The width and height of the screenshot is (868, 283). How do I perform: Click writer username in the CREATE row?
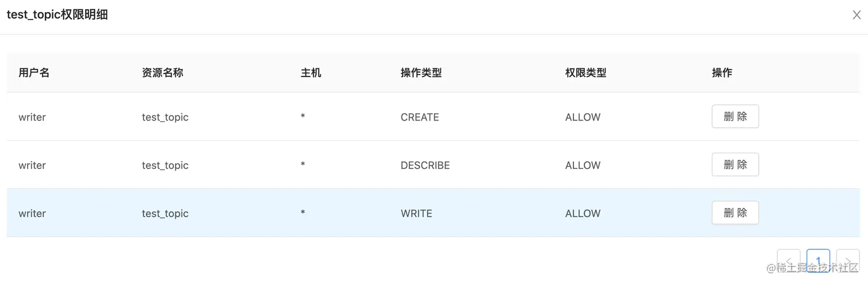tap(32, 117)
